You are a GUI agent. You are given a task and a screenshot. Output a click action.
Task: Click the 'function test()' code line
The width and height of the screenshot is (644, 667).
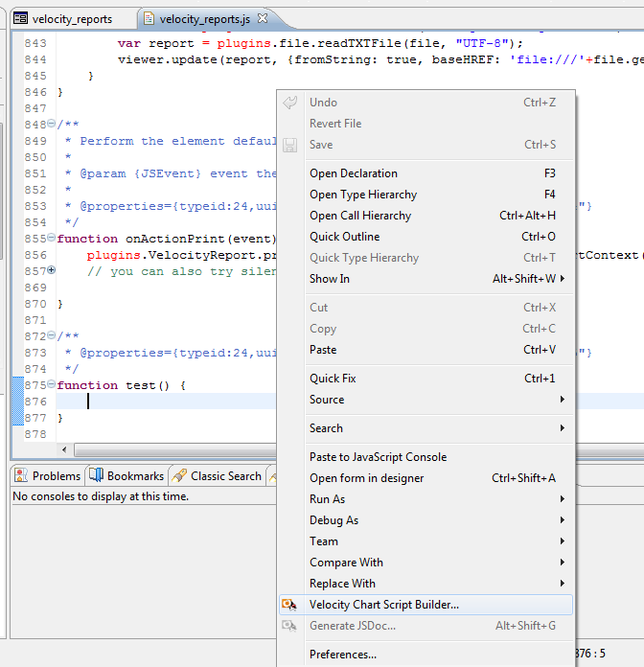(x=121, y=385)
